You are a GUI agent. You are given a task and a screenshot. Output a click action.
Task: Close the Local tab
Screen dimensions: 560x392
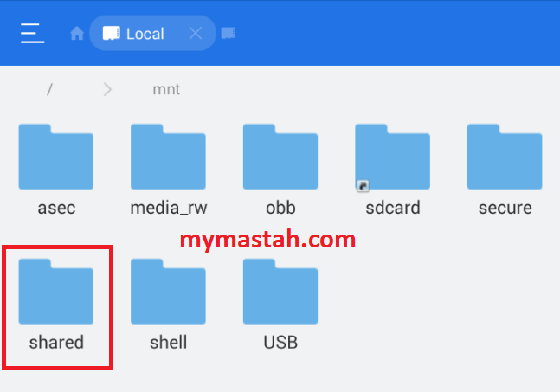[196, 34]
